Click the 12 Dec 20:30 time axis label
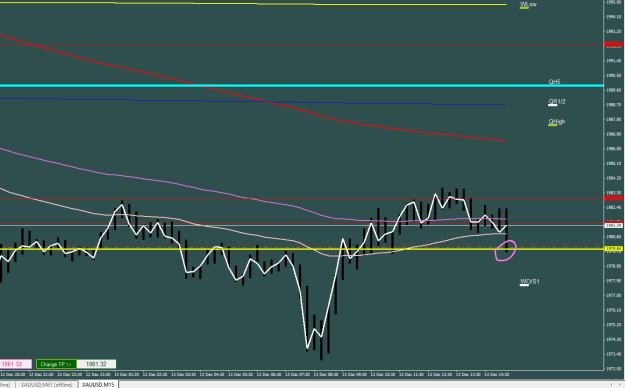Image resolution: width=625 pixels, height=388 pixels. pos(13,374)
